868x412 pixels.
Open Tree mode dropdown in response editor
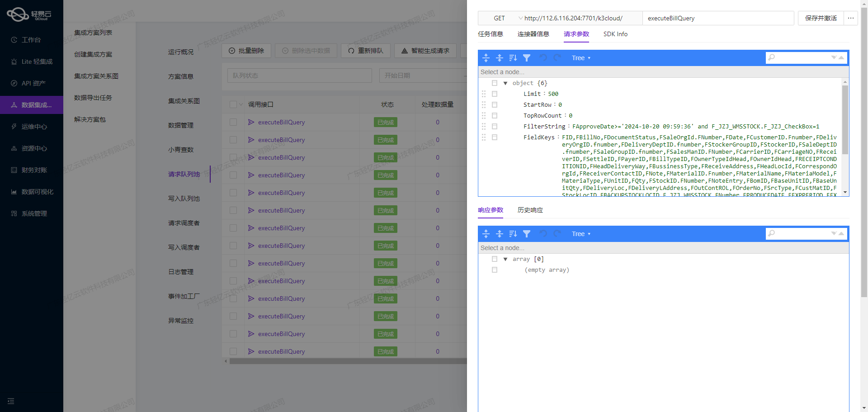(581, 234)
